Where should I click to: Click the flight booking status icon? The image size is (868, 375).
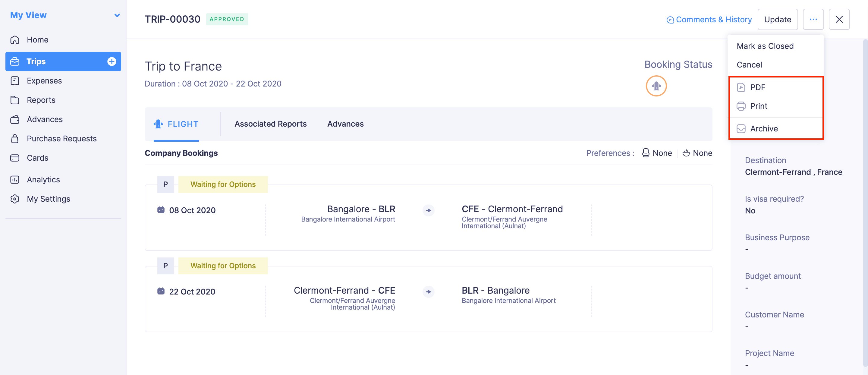click(656, 86)
